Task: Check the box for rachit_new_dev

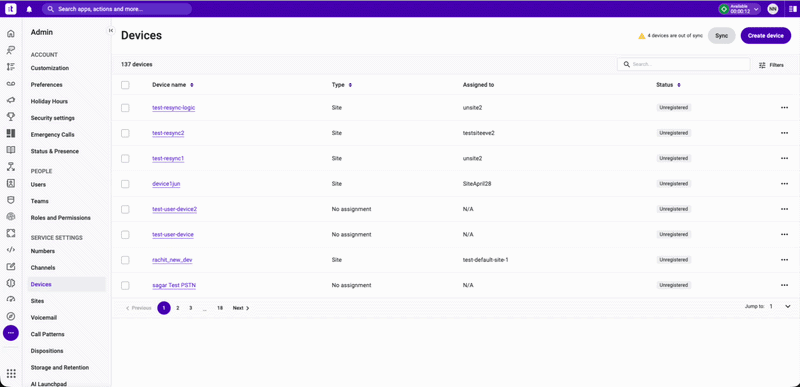Action: pyautogui.click(x=125, y=260)
